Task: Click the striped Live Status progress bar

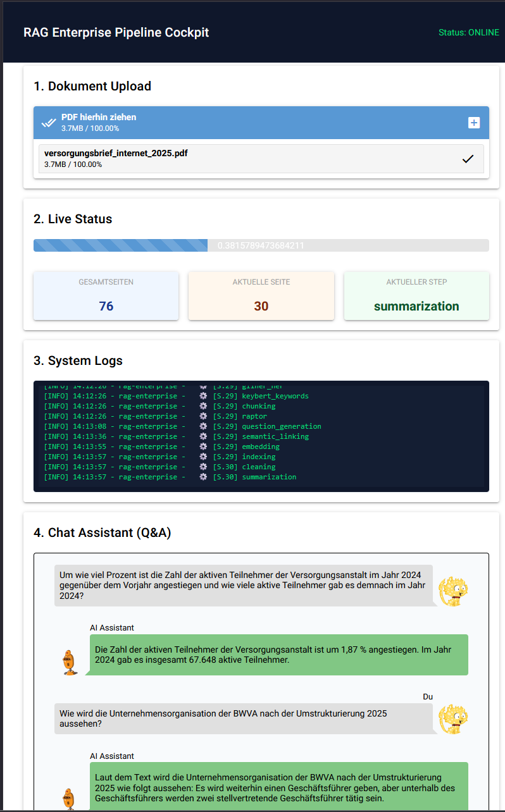Action: [x=120, y=245]
